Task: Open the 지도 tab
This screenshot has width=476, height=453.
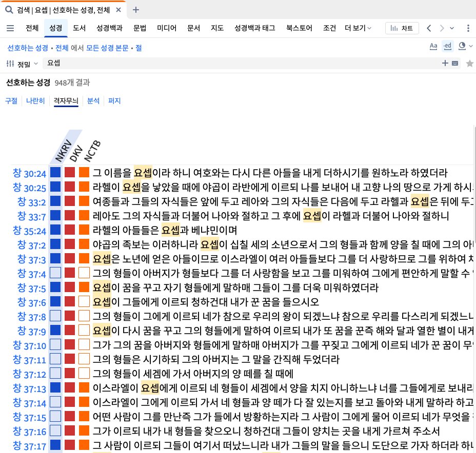Action: coord(217,28)
